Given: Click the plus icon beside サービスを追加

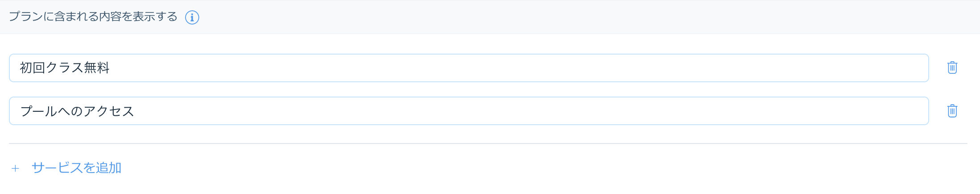Looking at the screenshot, I should (16, 169).
